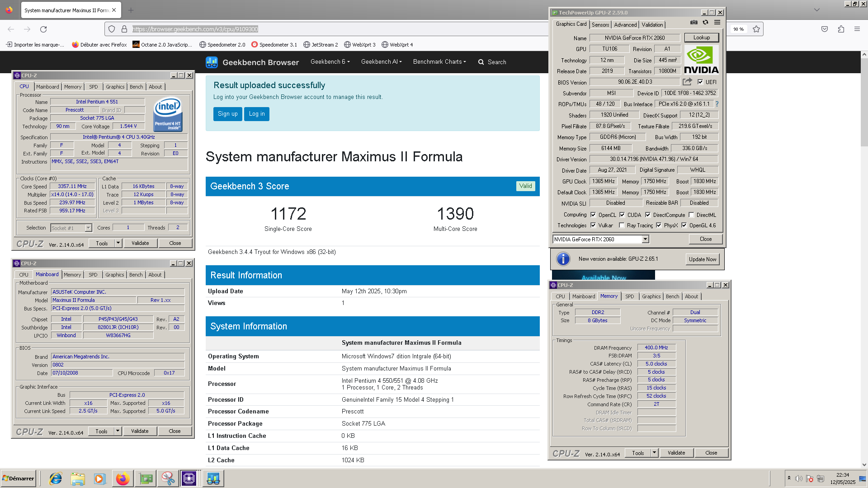The height and width of the screenshot is (488, 868).
Task: Open the Firefox application menu
Action: 857,29
